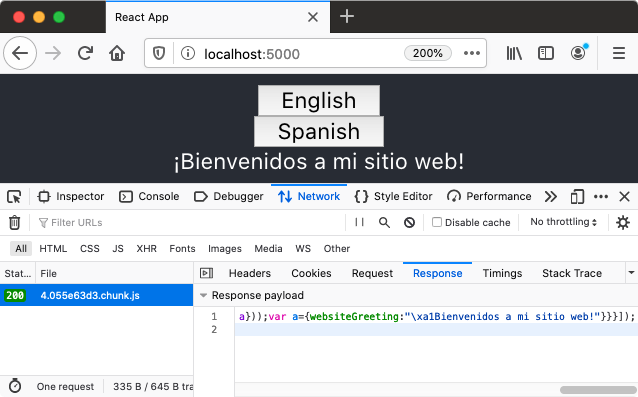Screen dimensions: 638x397
Task: Click the forward navigation arrow
Action: coord(53,53)
